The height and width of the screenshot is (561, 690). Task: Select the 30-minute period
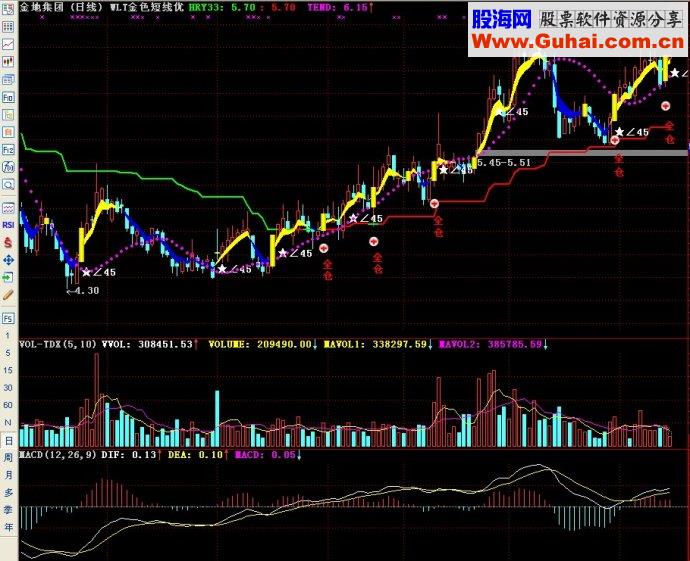(x=8, y=388)
